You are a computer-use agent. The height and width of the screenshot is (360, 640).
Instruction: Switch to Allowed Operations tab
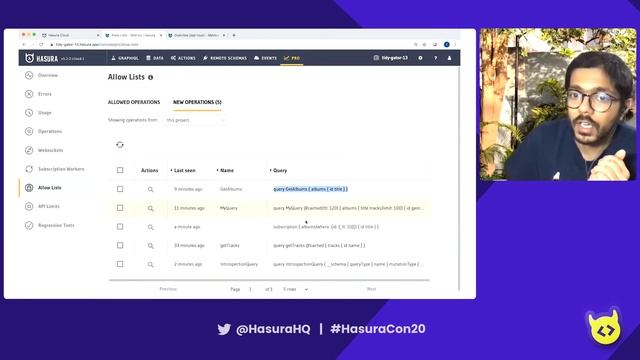tap(134, 102)
